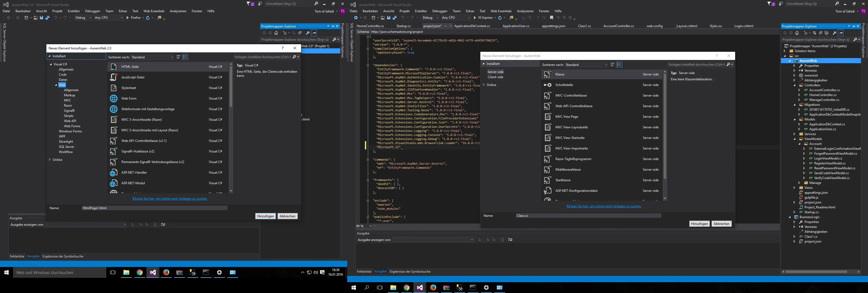Toggle list view in the right AuremWeb dialog
The height and width of the screenshot is (293, 868).
coord(619,65)
